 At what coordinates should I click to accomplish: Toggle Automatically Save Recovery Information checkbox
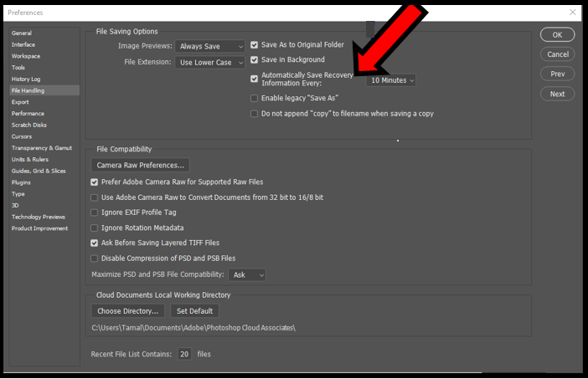tap(255, 79)
